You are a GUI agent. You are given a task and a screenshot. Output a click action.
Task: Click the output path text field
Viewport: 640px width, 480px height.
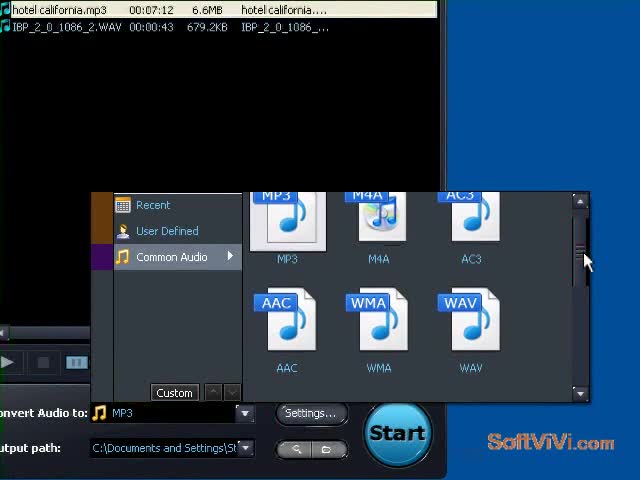[164, 448]
